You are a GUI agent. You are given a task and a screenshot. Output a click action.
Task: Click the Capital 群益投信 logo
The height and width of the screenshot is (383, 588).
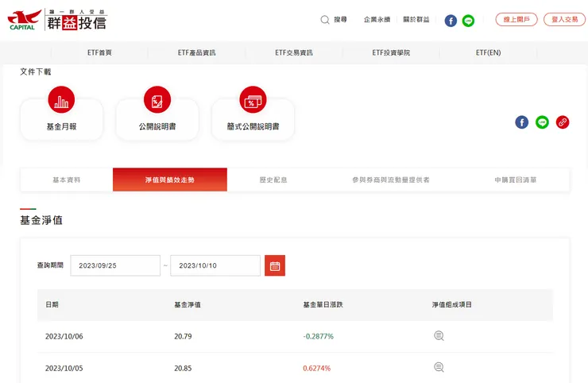pos(57,20)
